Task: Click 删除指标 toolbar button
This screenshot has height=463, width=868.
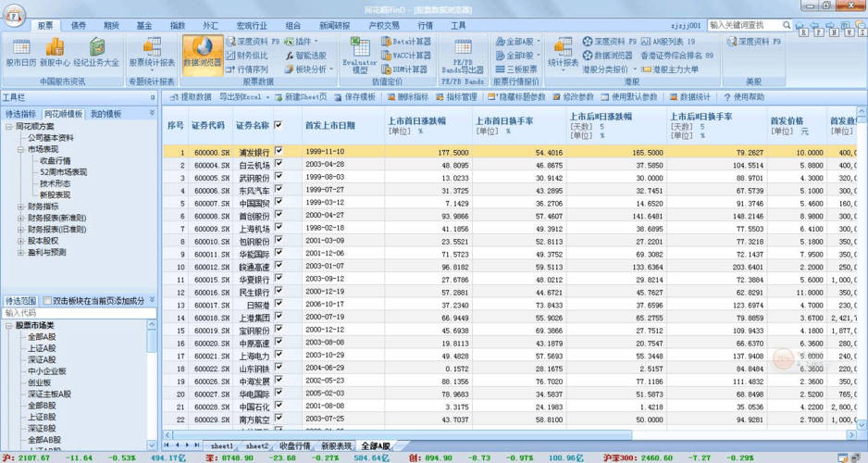Action: point(408,97)
